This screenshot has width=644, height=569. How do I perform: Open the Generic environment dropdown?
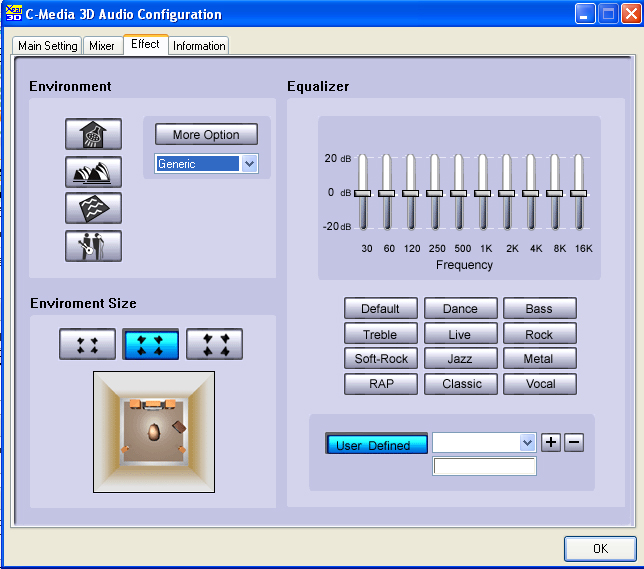tap(250, 164)
